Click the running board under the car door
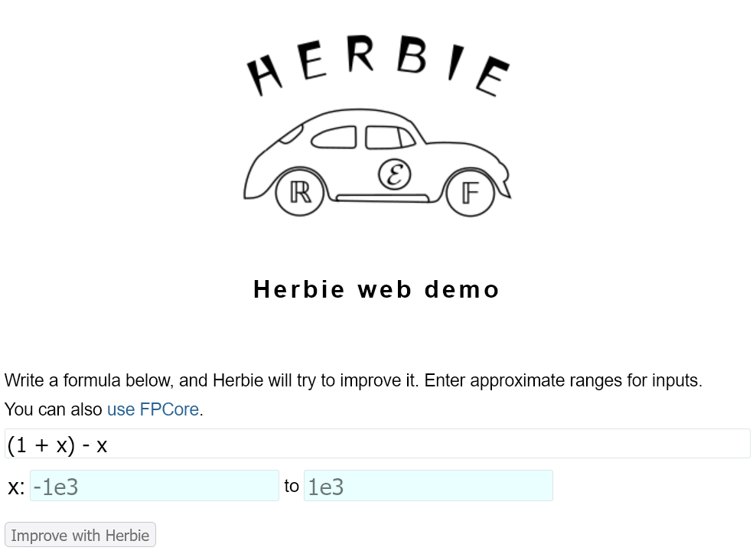756x554 pixels. (x=383, y=199)
